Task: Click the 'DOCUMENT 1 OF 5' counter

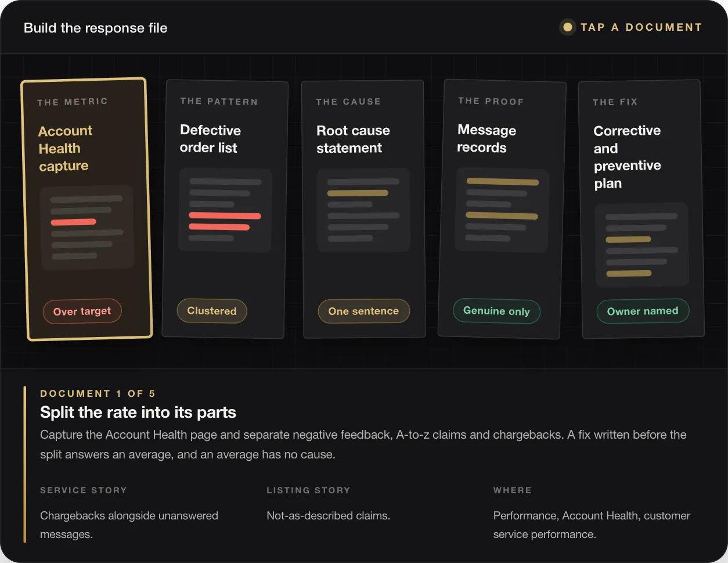Action: coord(98,393)
